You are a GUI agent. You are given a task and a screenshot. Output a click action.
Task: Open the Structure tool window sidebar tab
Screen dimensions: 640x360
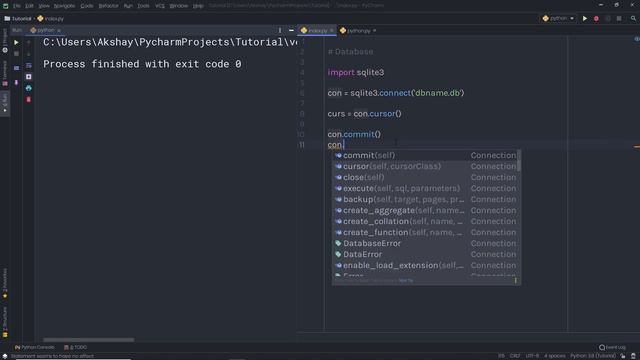point(5,322)
